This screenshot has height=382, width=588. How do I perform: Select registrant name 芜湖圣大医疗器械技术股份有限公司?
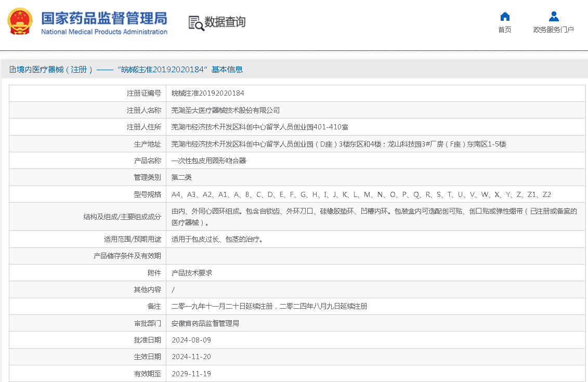tap(226, 110)
